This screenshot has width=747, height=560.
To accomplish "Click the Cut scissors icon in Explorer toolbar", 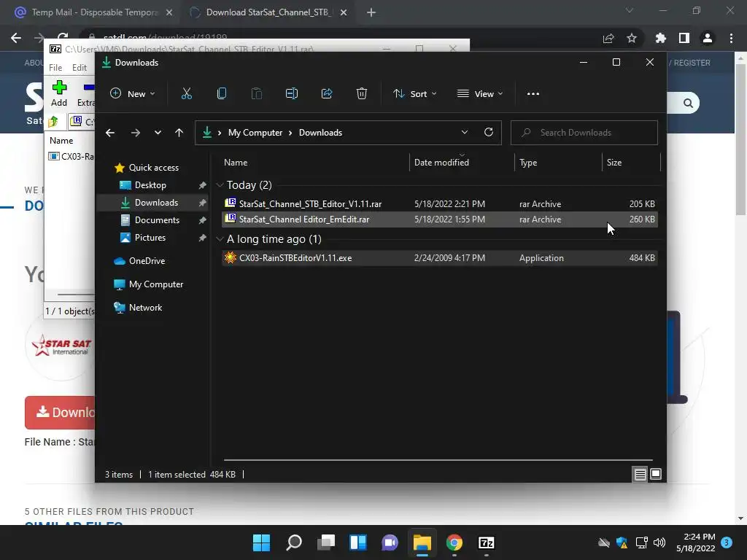I will tap(186, 94).
